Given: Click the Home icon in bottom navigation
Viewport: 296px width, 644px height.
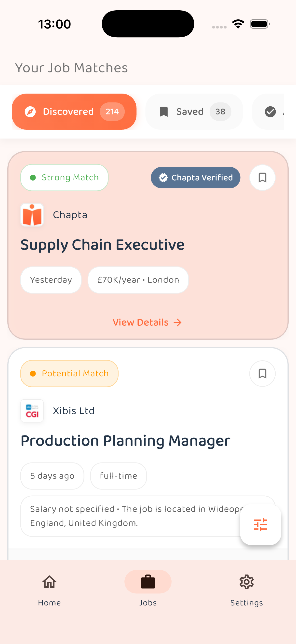Looking at the screenshot, I should pyautogui.click(x=49, y=582).
